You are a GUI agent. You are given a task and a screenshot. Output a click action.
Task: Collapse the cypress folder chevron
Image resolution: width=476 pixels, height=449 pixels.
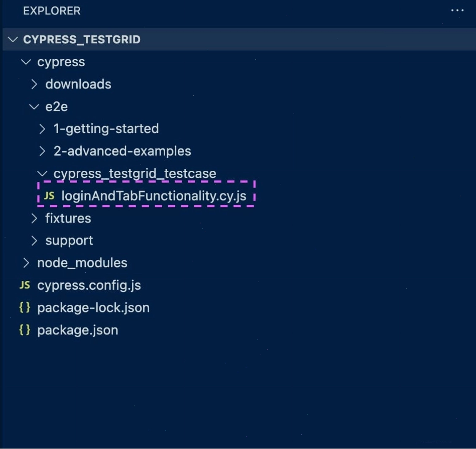click(26, 62)
